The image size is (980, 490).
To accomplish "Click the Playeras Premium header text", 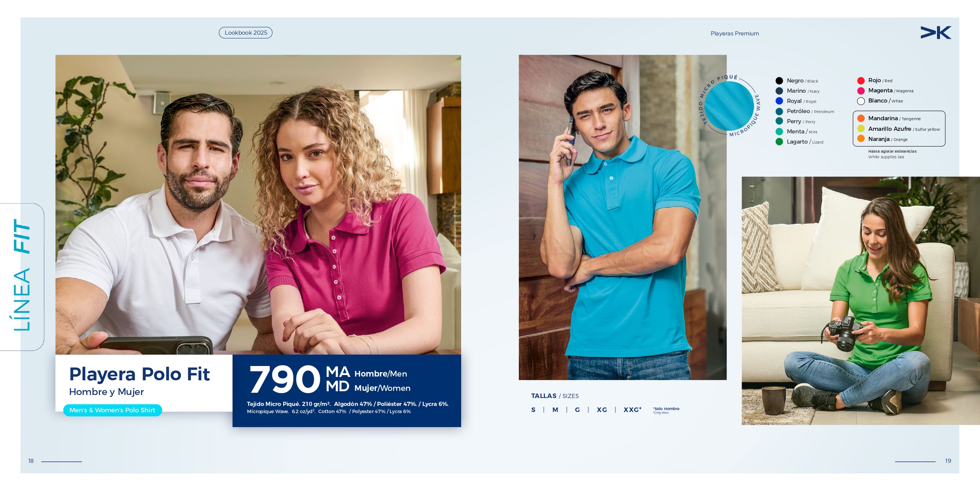I will pyautogui.click(x=735, y=34).
